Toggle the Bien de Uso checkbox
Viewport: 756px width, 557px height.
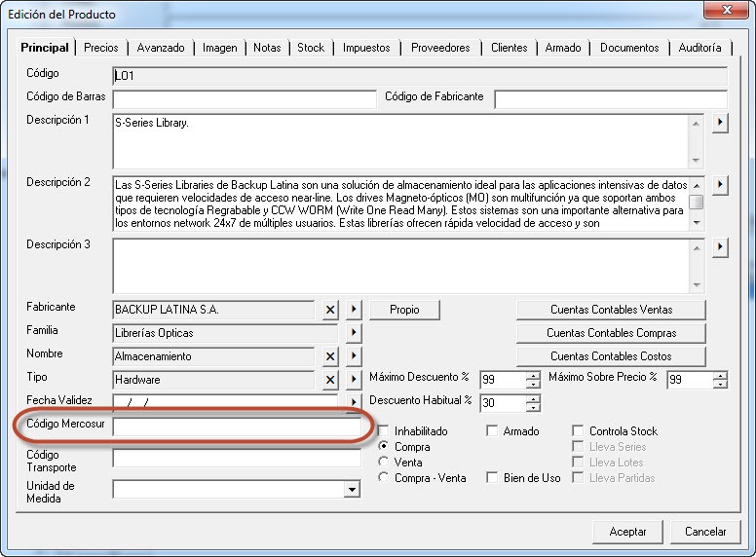(x=492, y=477)
